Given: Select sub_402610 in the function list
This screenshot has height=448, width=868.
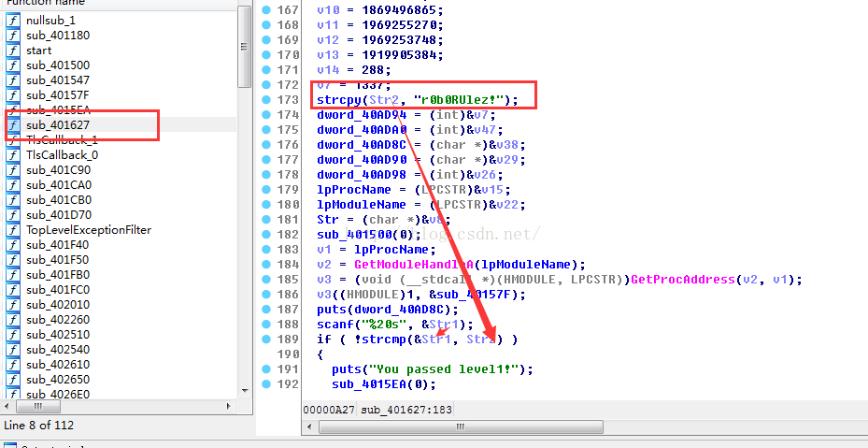Looking at the screenshot, I should pyautogui.click(x=58, y=365).
